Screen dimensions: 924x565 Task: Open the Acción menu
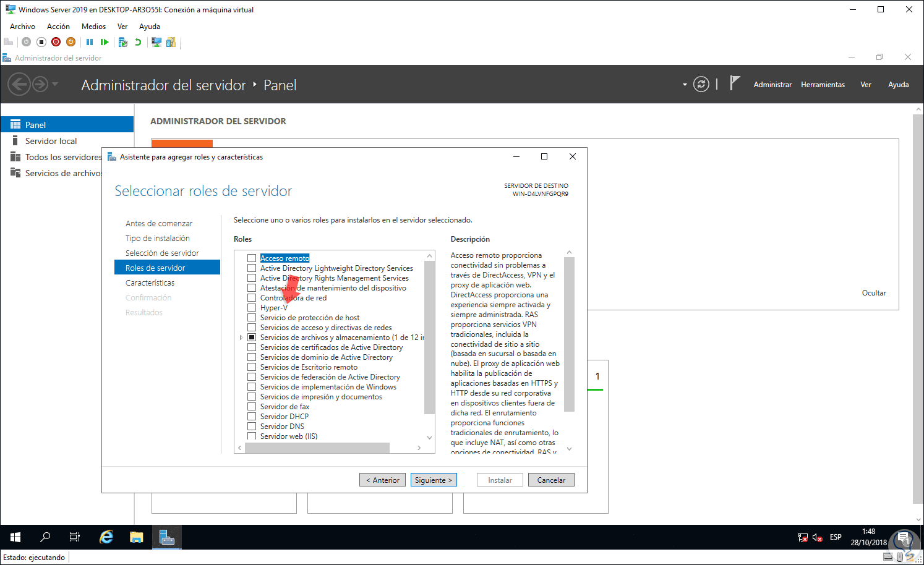pyautogui.click(x=58, y=27)
